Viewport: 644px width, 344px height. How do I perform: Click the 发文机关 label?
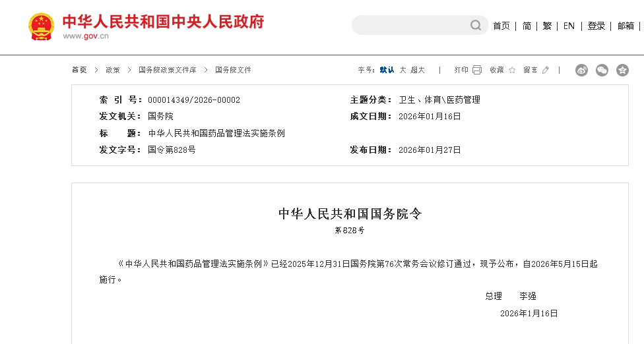point(121,117)
